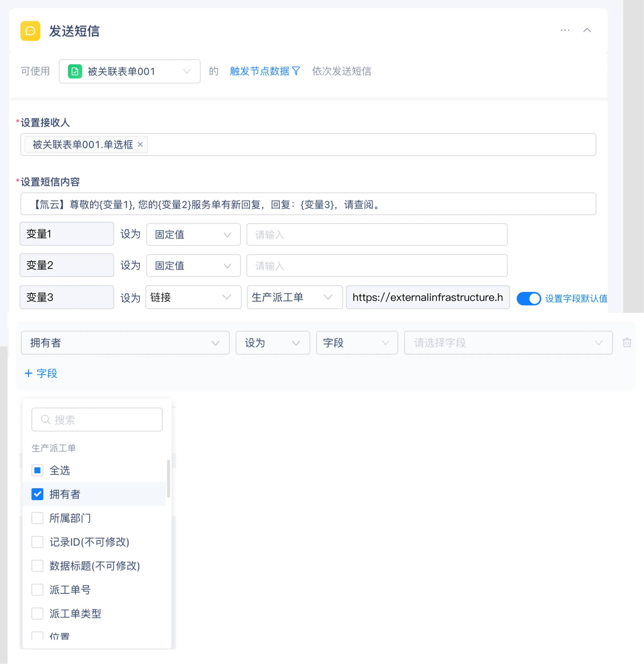The height and width of the screenshot is (664, 644).
Task: Open the 拥有者 field dropdown
Action: [x=125, y=343]
